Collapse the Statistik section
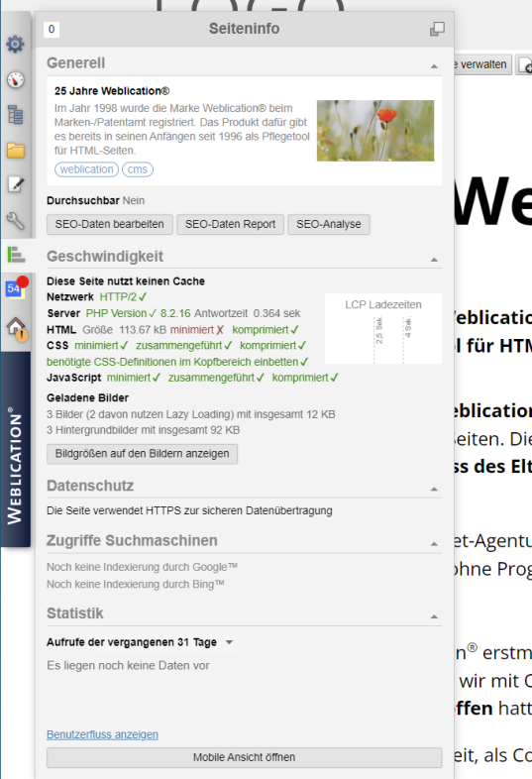The width and height of the screenshot is (532, 779). pyautogui.click(x=434, y=616)
